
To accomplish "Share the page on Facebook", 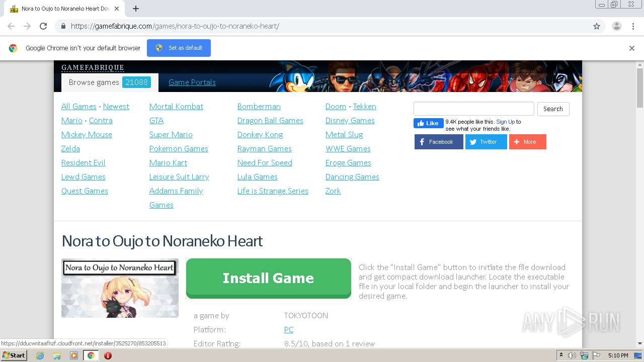I will click(439, 142).
